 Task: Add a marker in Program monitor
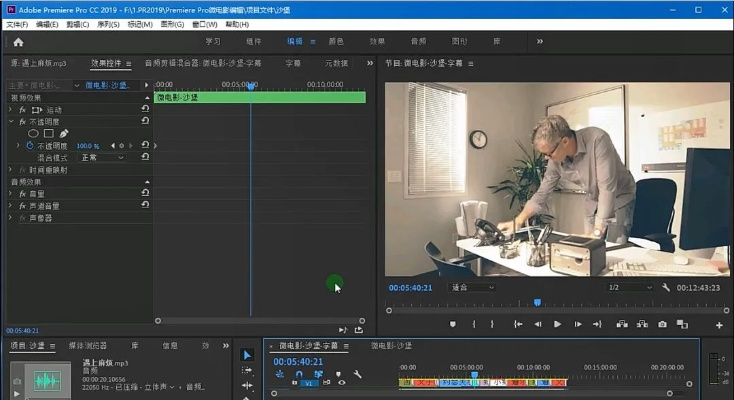click(452, 324)
